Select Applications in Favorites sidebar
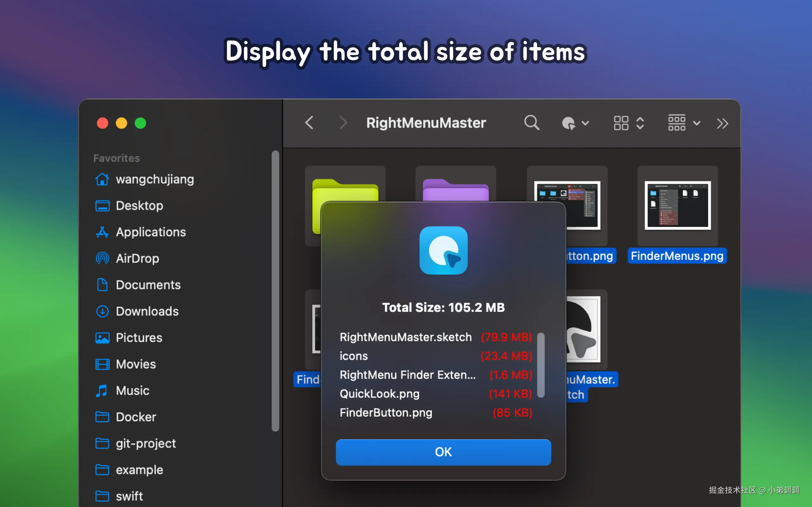The width and height of the screenshot is (812, 507). tap(151, 232)
